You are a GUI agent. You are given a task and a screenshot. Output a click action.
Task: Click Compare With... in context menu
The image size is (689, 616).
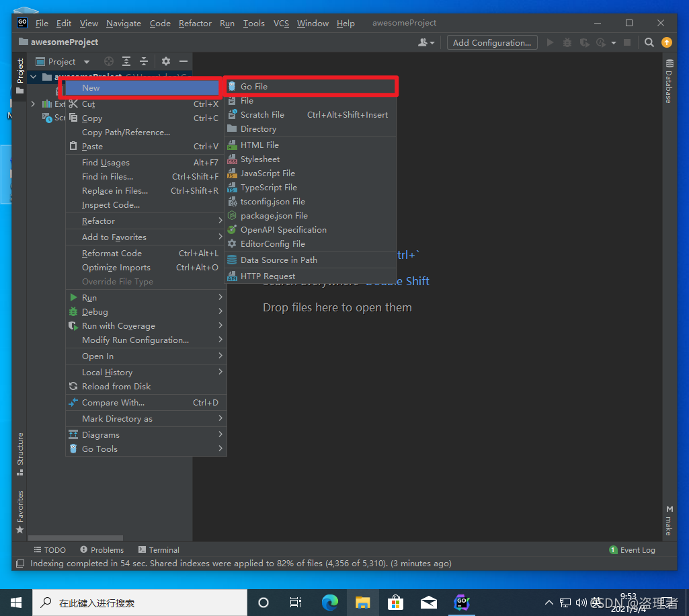(x=146, y=403)
